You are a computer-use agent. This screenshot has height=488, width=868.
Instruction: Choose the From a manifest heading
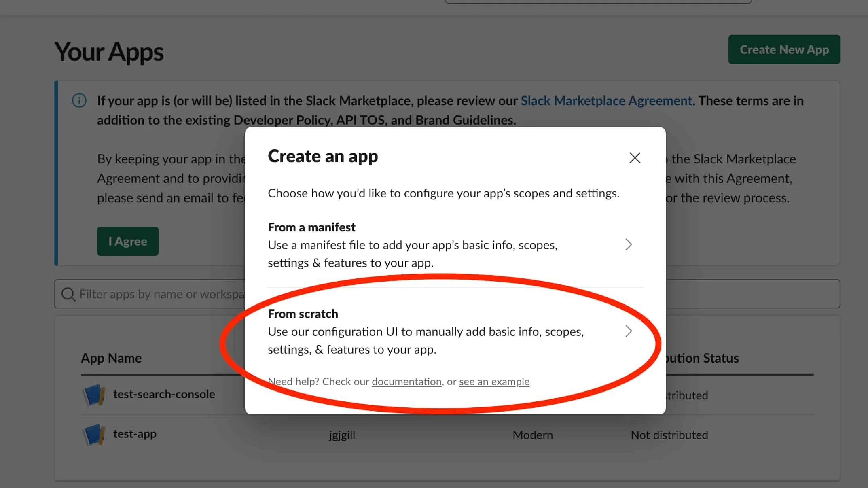click(311, 227)
